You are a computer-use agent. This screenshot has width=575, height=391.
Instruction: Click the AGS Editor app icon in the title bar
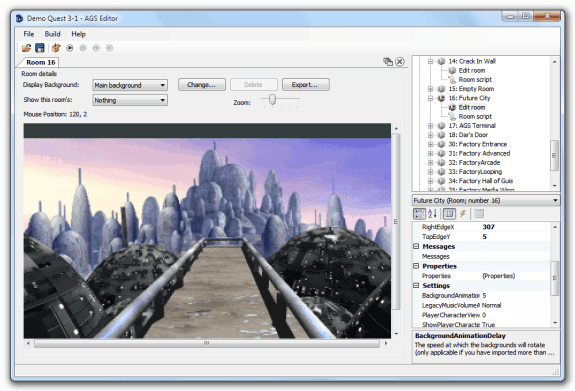coord(19,18)
